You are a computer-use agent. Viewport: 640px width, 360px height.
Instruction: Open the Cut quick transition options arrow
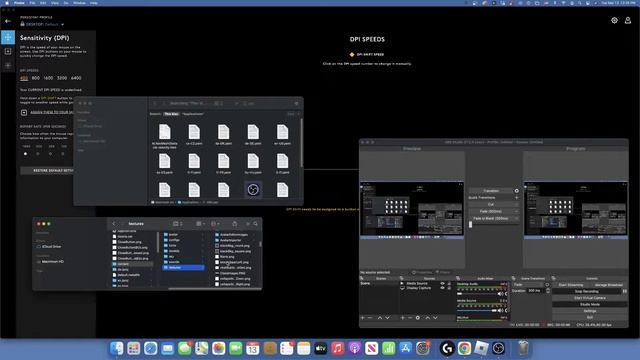[x=516, y=204]
